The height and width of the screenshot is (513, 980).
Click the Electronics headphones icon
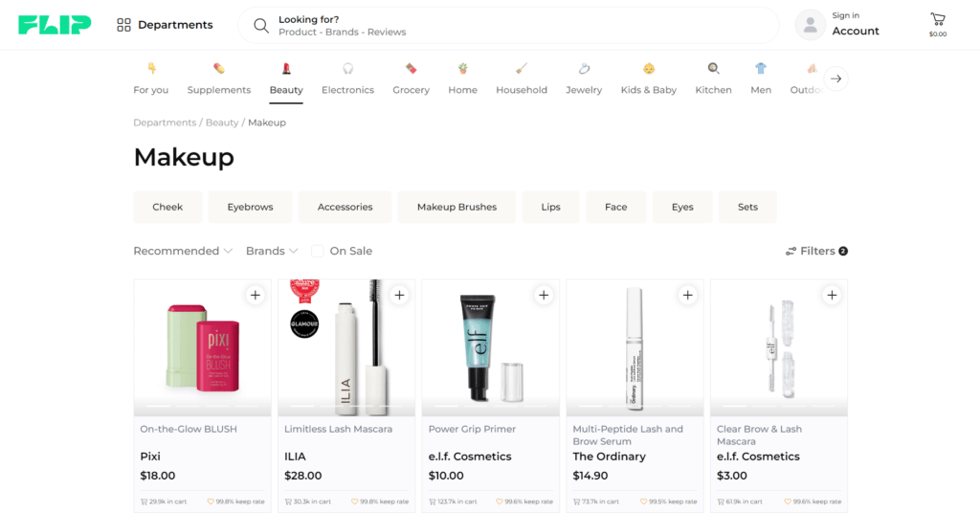coord(347,68)
